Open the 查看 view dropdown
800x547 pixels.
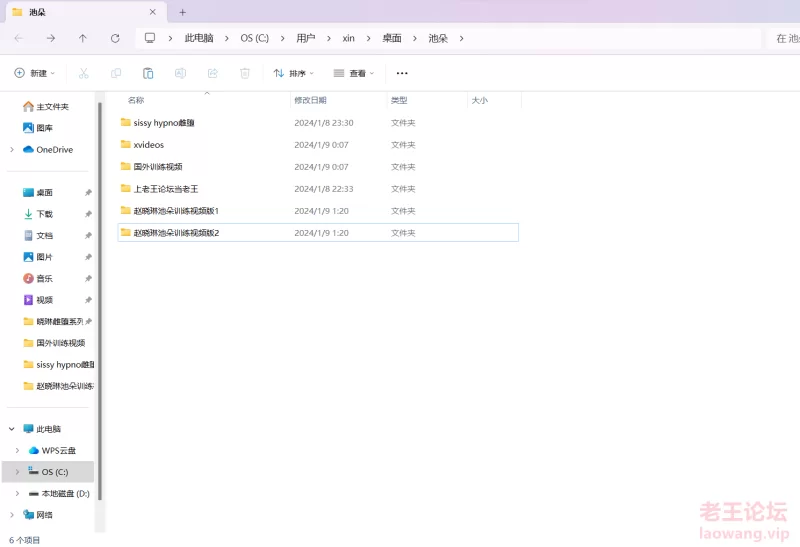pyautogui.click(x=353, y=73)
